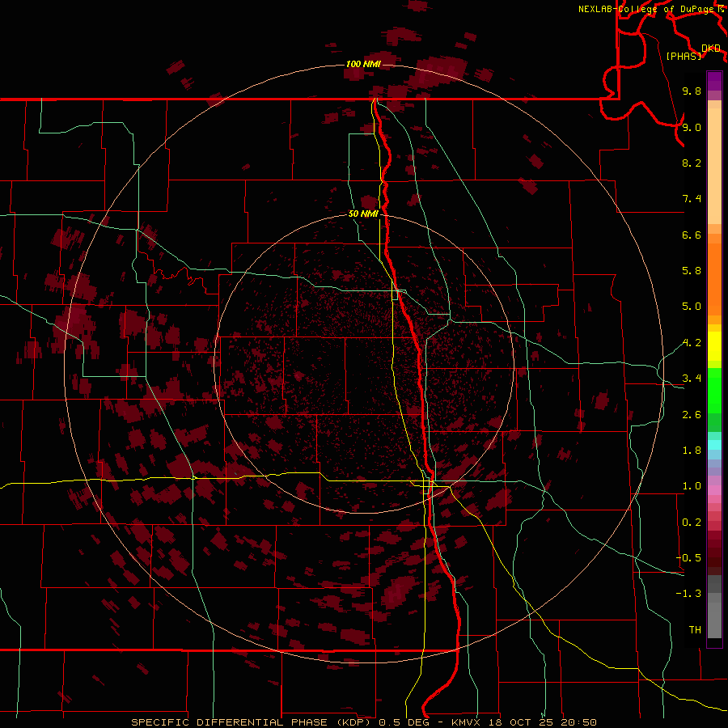Click the TH label at the scale bottom
Viewport: 728px width, 728px height.
point(695,630)
